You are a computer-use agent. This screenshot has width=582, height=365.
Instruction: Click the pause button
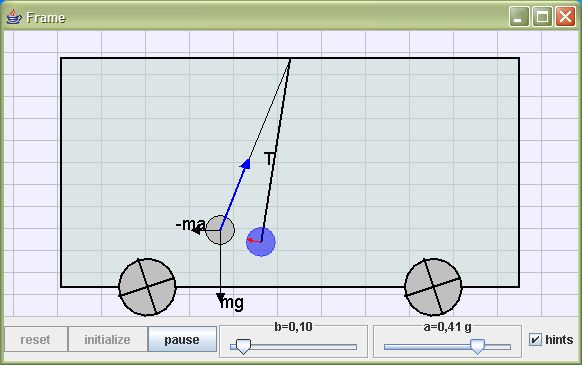[x=182, y=339]
